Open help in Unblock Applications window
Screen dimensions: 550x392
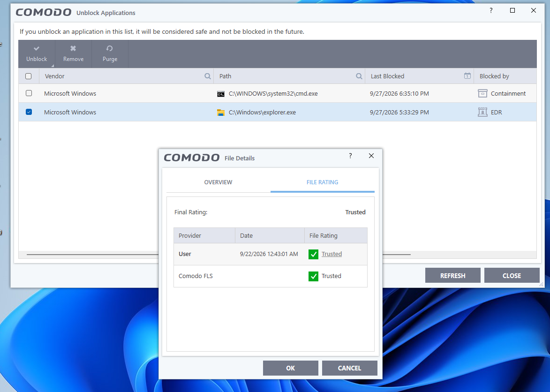[x=491, y=10]
